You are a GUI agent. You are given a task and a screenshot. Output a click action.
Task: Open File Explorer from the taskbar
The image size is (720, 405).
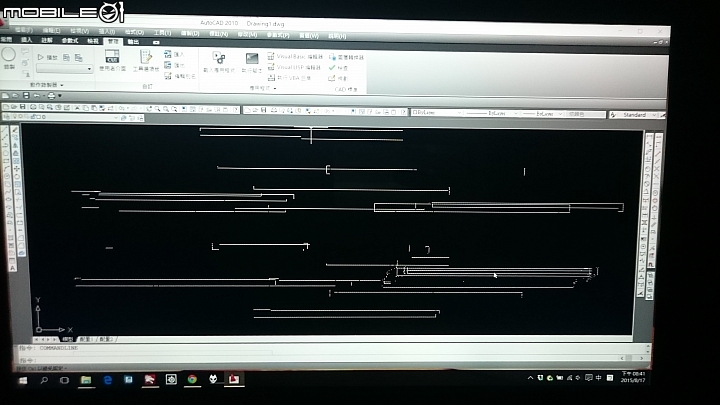[86, 380]
